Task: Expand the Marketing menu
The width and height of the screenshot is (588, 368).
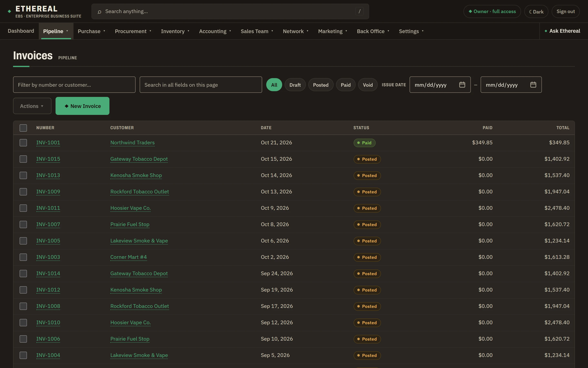Action: pyautogui.click(x=333, y=31)
